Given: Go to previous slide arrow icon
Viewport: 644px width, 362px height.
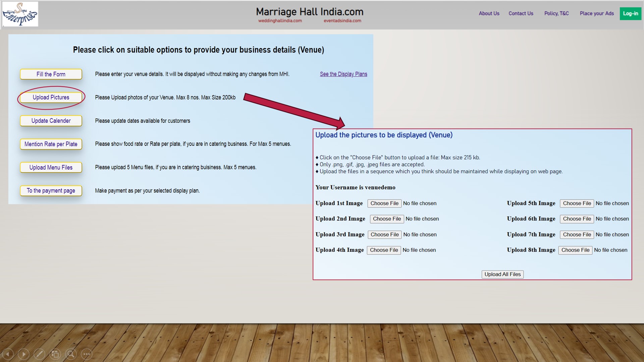Looking at the screenshot, I should [8, 354].
